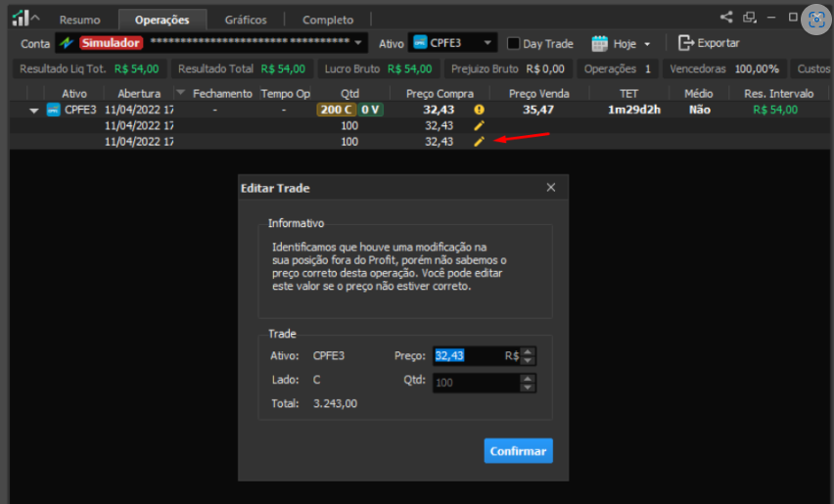Click the edit pencil on second 100 trade

(x=480, y=142)
